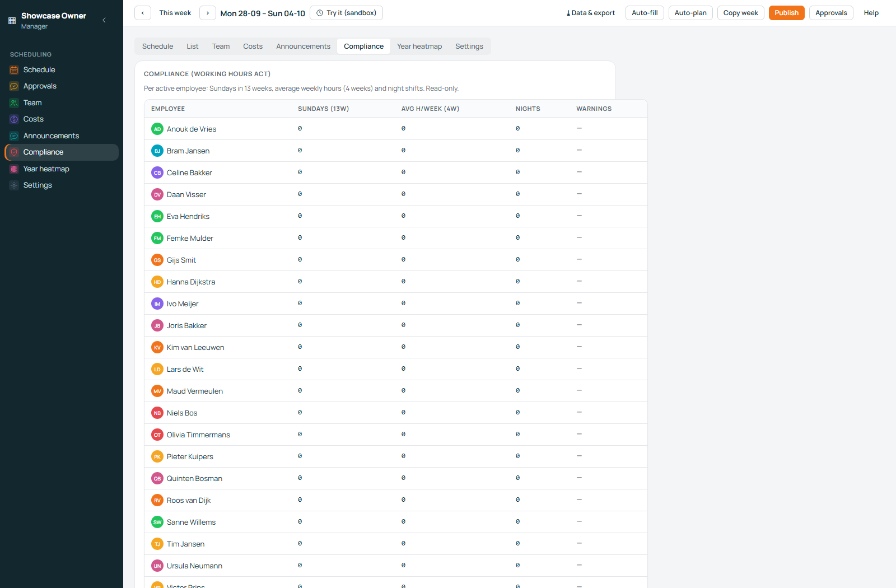
Task: Select the Compliance tab
Action: coord(364,46)
